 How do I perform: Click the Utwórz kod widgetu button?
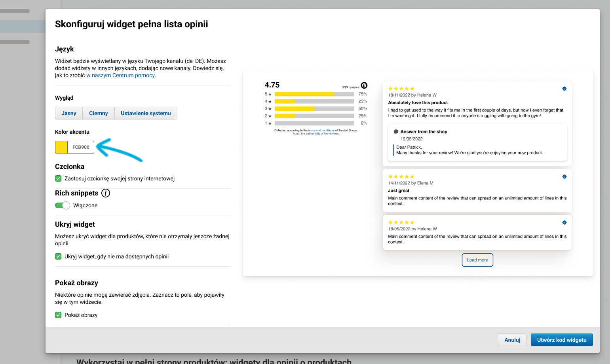tap(562, 340)
